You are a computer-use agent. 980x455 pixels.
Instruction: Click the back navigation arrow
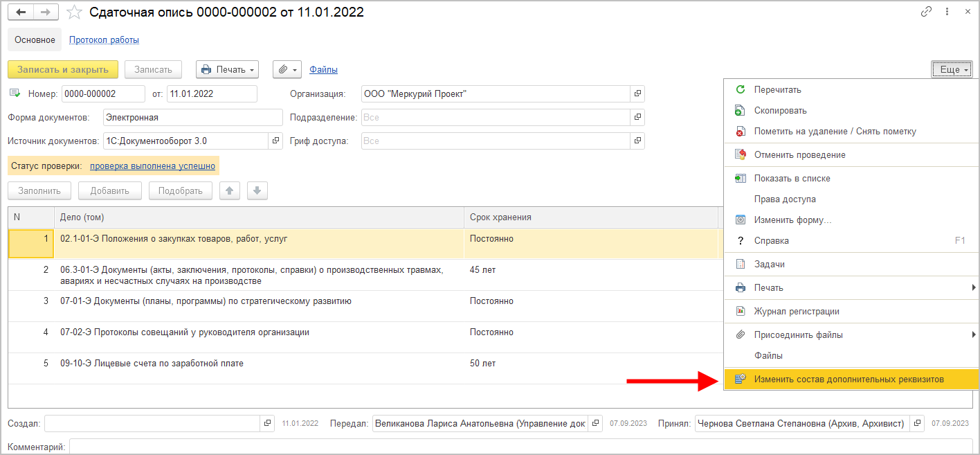pyautogui.click(x=21, y=12)
